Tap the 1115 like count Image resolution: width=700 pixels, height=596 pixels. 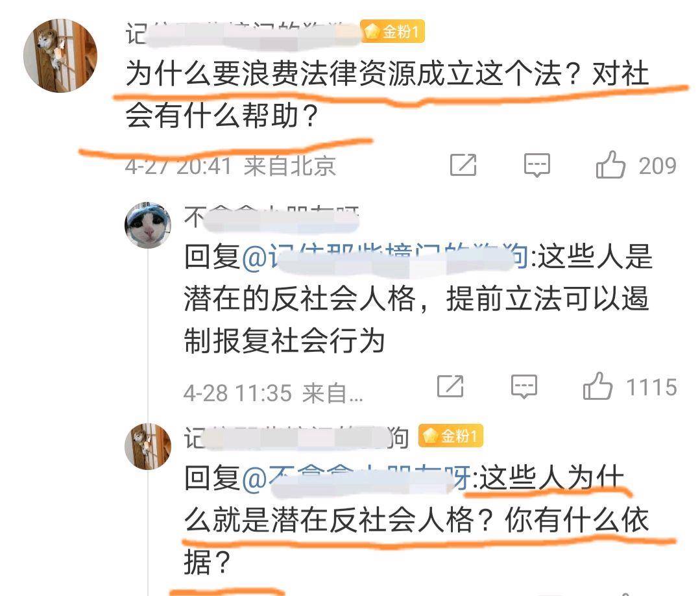[652, 387]
